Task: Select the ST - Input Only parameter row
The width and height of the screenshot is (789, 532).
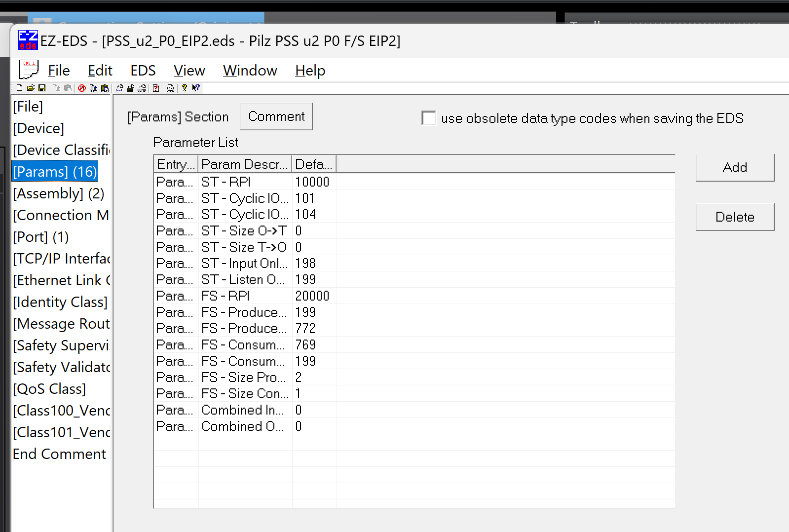Action: tap(414, 263)
